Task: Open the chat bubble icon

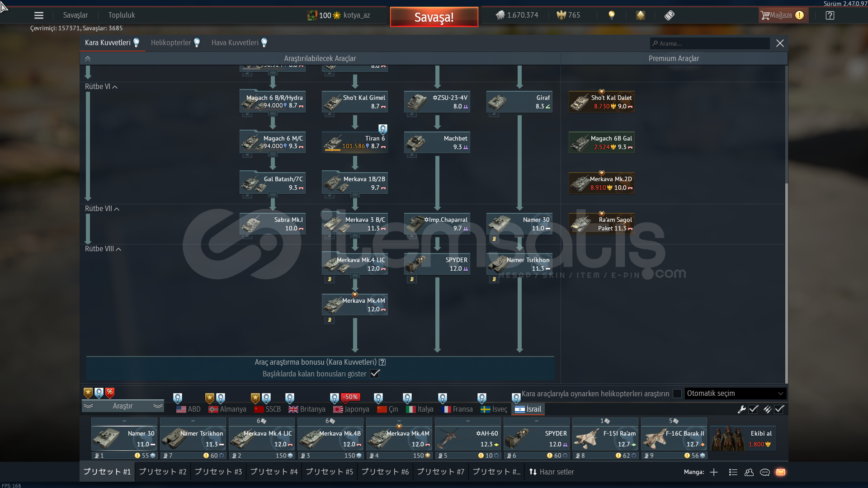Action: [x=765, y=472]
